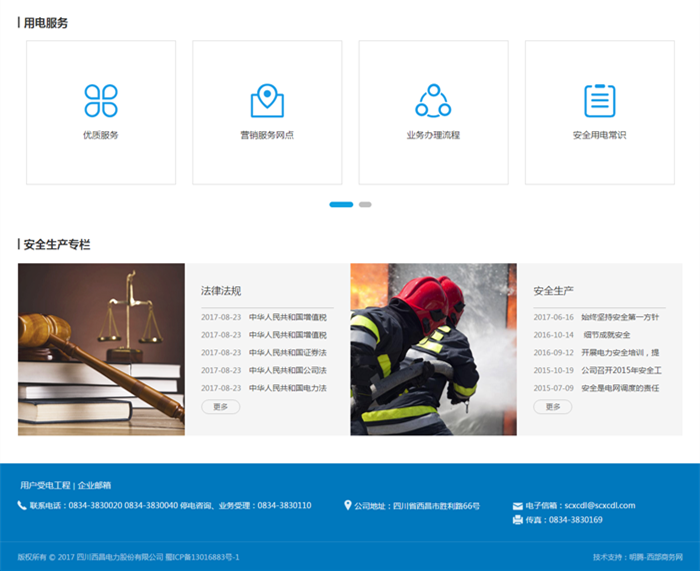Image resolution: width=700 pixels, height=571 pixels.
Task: Click the phone icon beside 联系电话
Action: click(22, 506)
